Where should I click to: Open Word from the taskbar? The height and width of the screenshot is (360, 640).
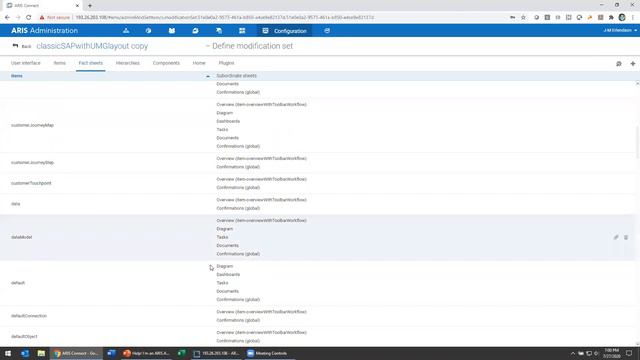(111, 353)
